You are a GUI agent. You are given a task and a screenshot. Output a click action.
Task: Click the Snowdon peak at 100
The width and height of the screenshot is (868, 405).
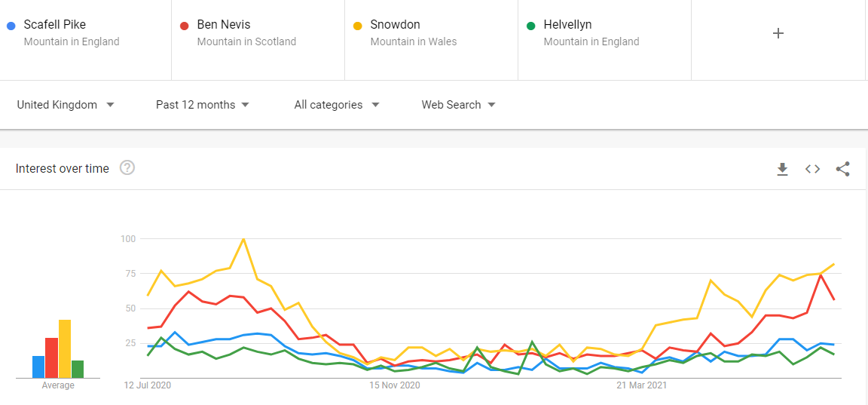[243, 239]
